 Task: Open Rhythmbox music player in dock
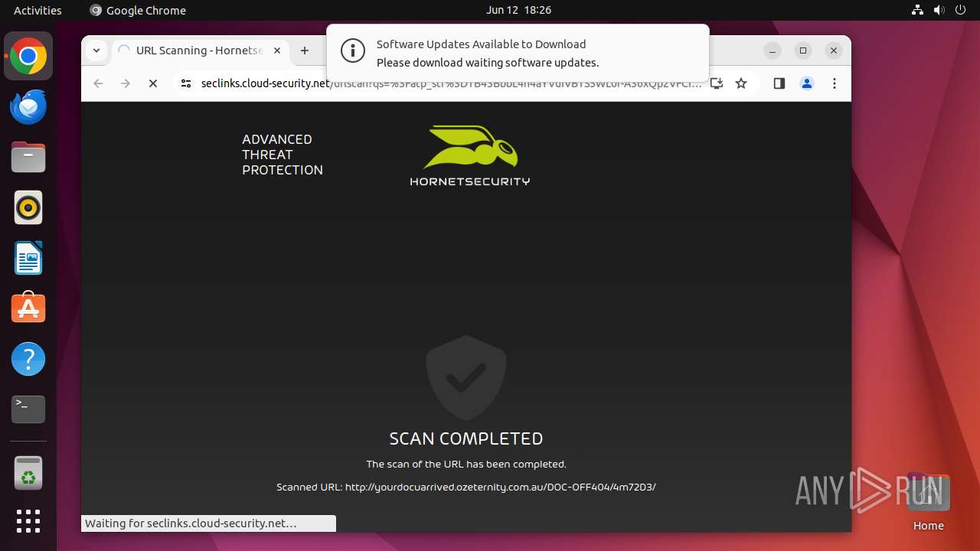(28, 207)
